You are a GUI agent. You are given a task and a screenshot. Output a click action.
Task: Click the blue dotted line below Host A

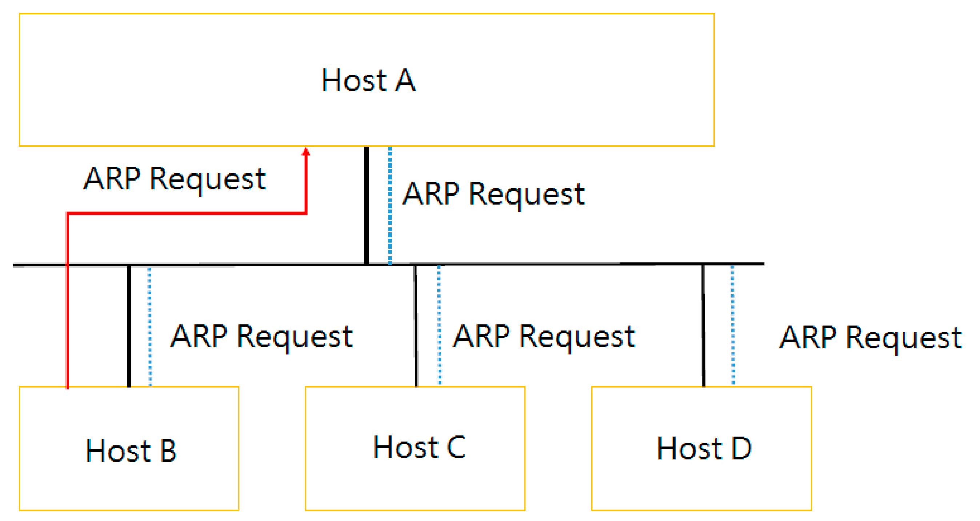[390, 205]
